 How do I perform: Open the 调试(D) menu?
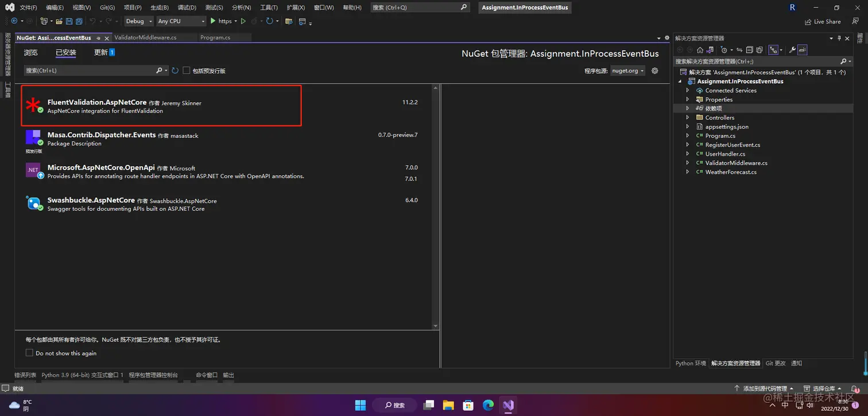[187, 7]
